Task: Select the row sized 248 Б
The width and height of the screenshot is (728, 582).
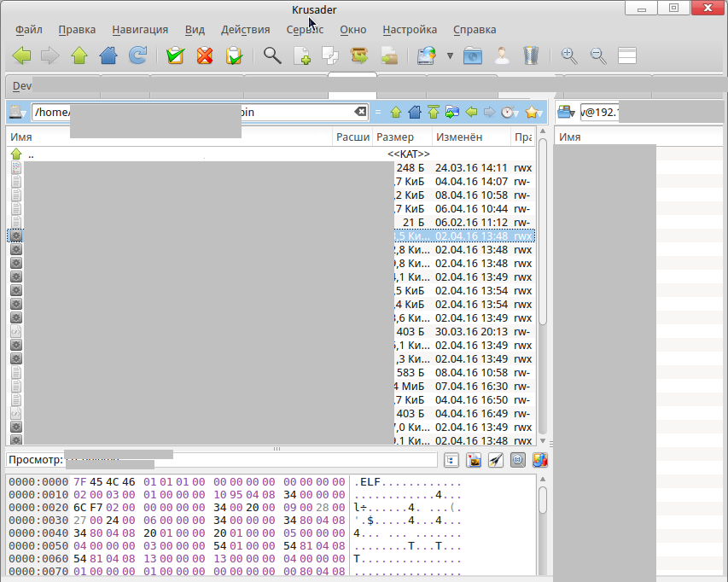Action: [x=271, y=167]
